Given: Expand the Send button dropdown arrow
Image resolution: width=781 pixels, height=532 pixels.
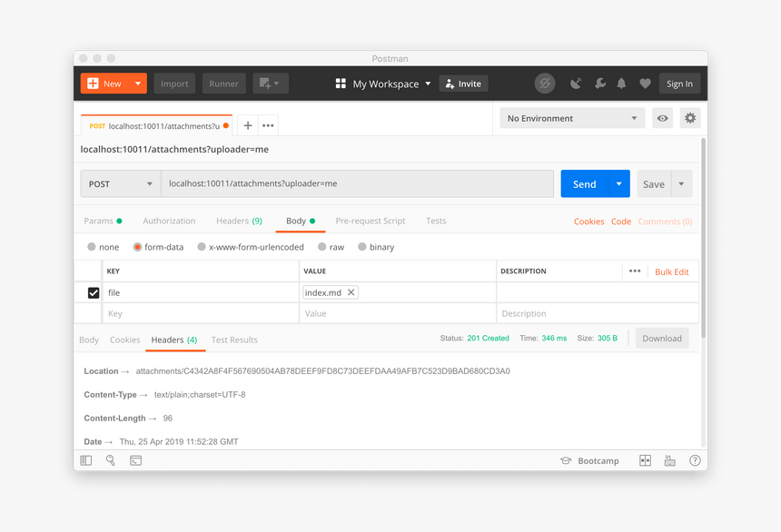Looking at the screenshot, I should click(618, 183).
